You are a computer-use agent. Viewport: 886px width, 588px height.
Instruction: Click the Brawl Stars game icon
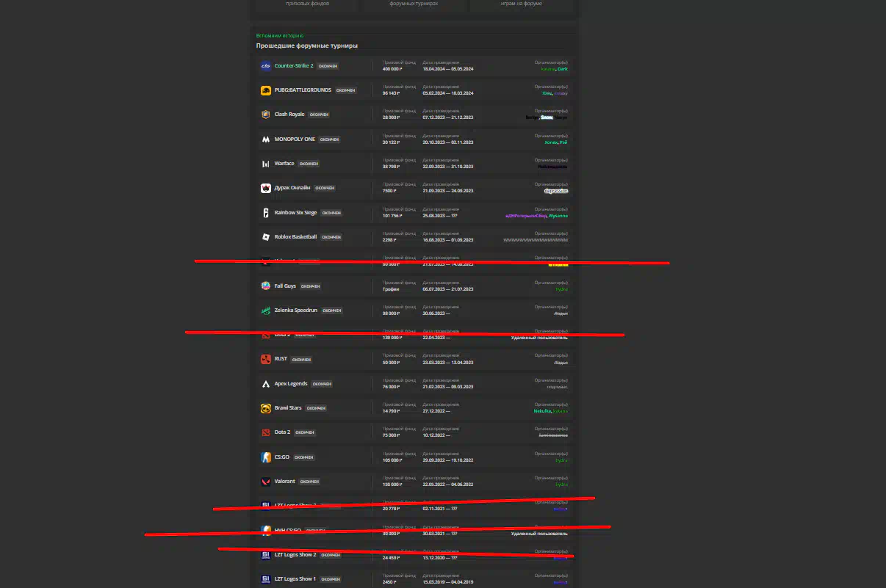click(266, 408)
